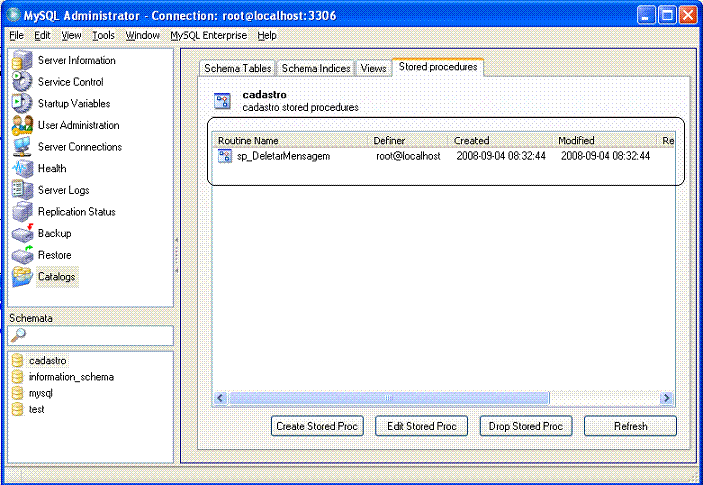Open Startup Variables label

74,104
